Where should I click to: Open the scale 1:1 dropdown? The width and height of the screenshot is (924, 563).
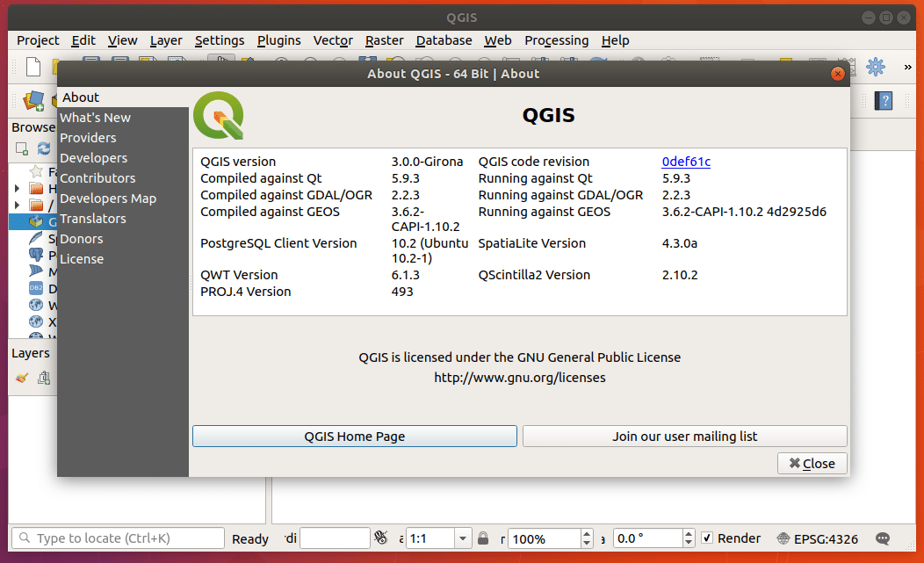[x=463, y=538]
